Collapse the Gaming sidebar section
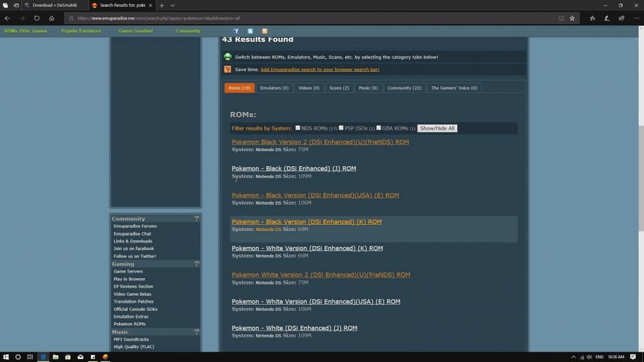Screen dimensions: 644x362 click(x=196, y=264)
